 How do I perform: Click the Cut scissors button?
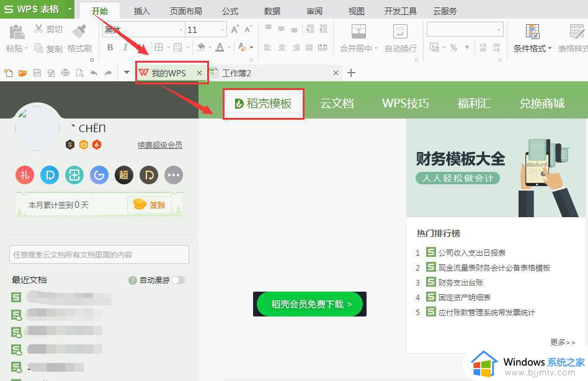(x=48, y=29)
